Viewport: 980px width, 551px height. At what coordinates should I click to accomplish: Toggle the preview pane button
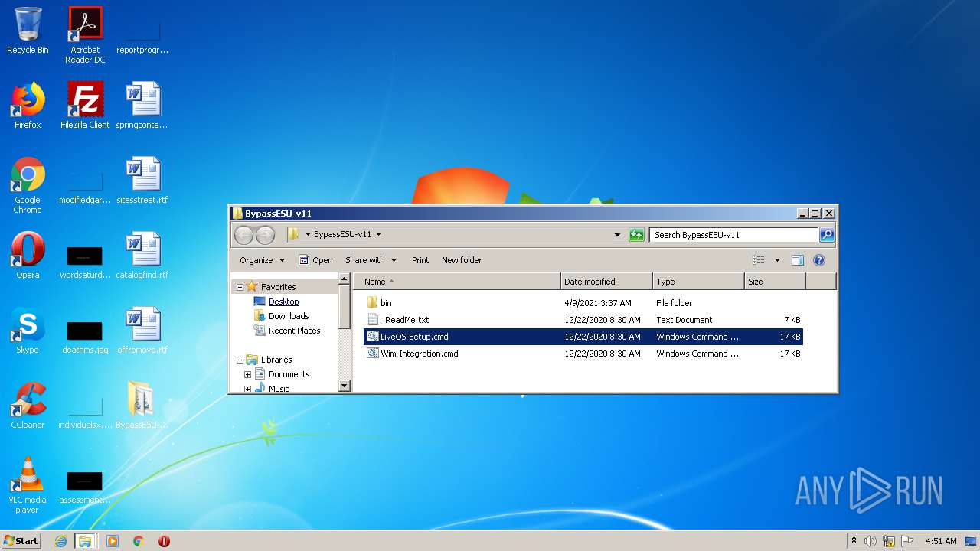pyautogui.click(x=797, y=260)
